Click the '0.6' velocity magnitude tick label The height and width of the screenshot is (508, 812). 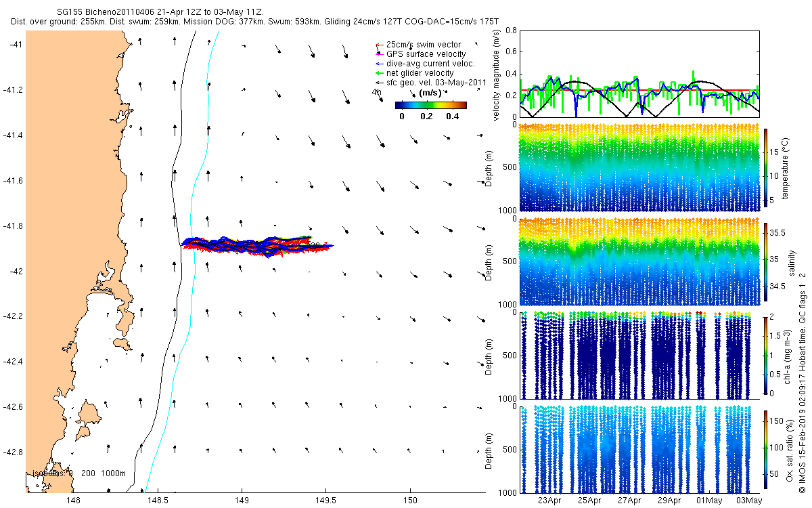510,52
